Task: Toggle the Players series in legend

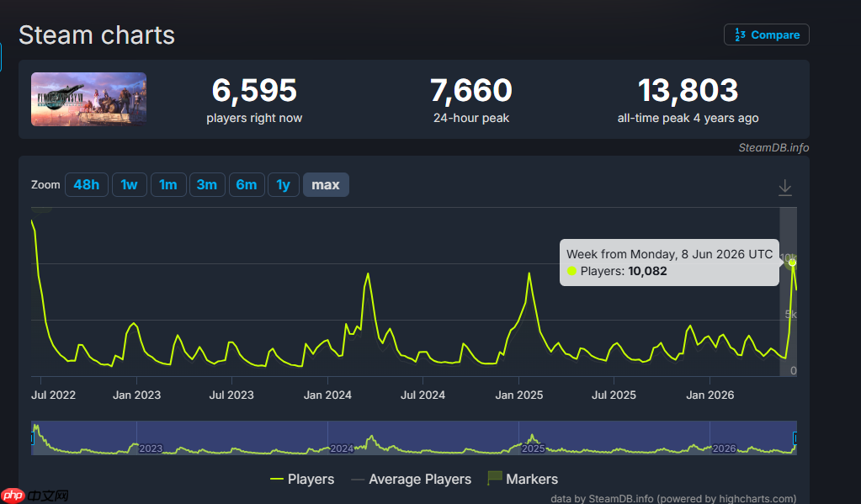Action: tap(302, 479)
